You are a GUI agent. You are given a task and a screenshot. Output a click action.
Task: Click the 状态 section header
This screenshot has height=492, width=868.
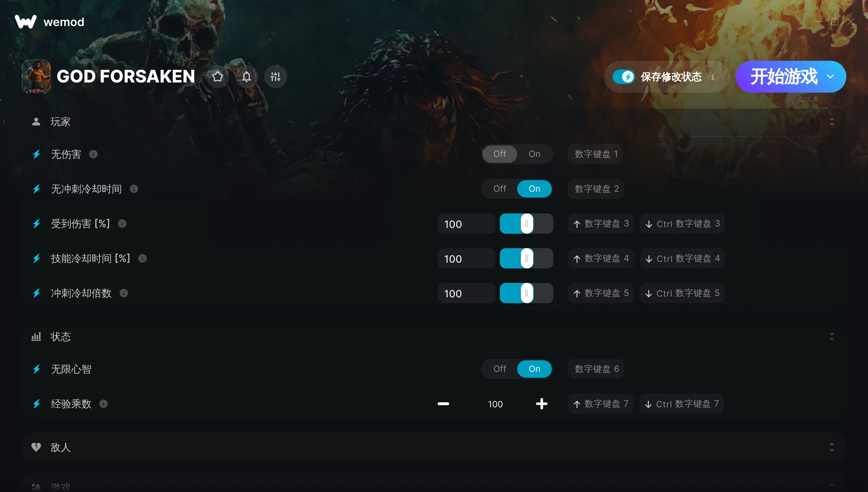(61, 337)
